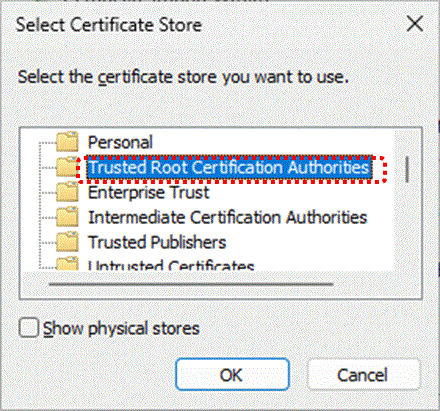Cancel the certificate store dialog
This screenshot has height=411, width=440.
[x=363, y=374]
